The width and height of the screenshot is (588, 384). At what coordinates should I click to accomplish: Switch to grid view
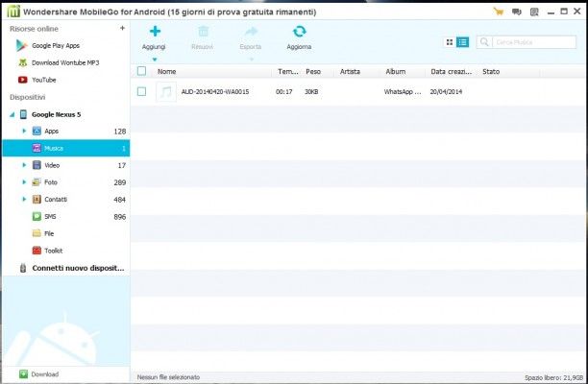pos(450,42)
